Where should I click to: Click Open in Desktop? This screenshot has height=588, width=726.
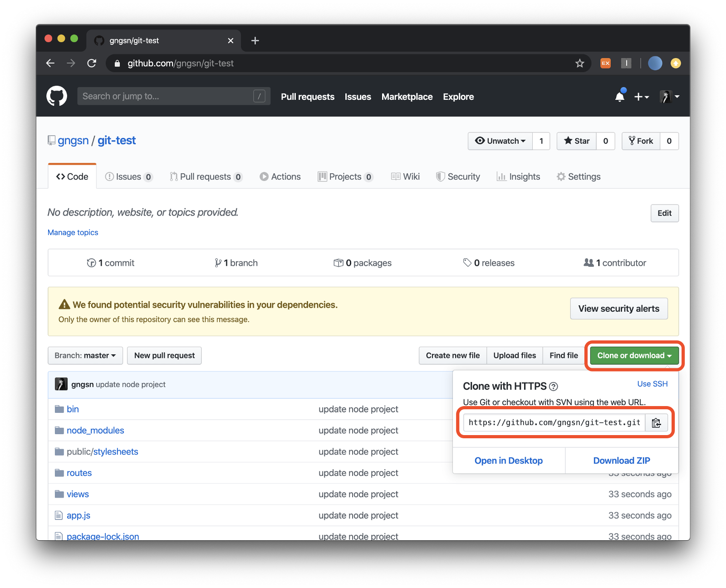click(x=509, y=461)
